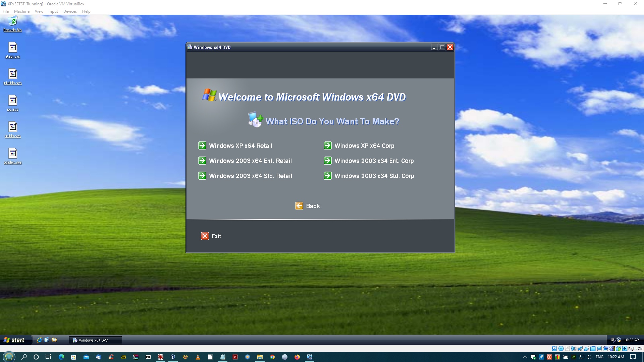Click the VirtualBox optical disk status icon
This screenshot has height=362, width=644.
(x=561, y=349)
